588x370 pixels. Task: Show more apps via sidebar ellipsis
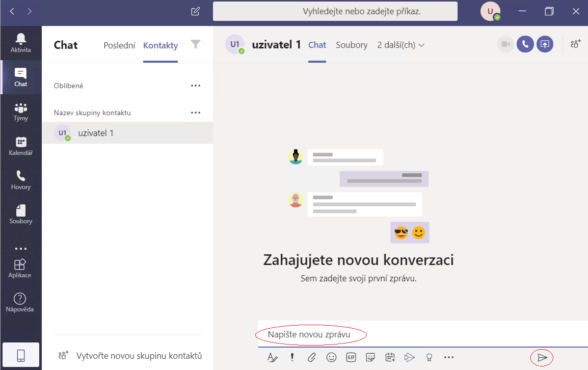click(20, 248)
